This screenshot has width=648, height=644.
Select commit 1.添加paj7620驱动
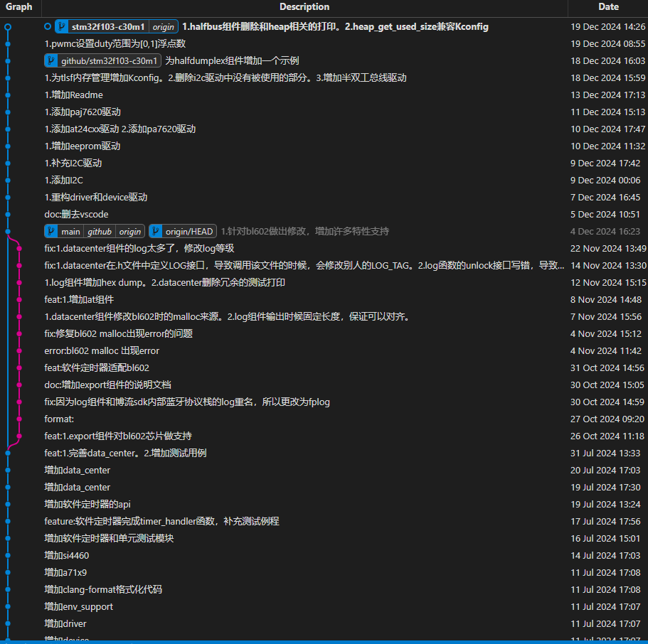(83, 112)
